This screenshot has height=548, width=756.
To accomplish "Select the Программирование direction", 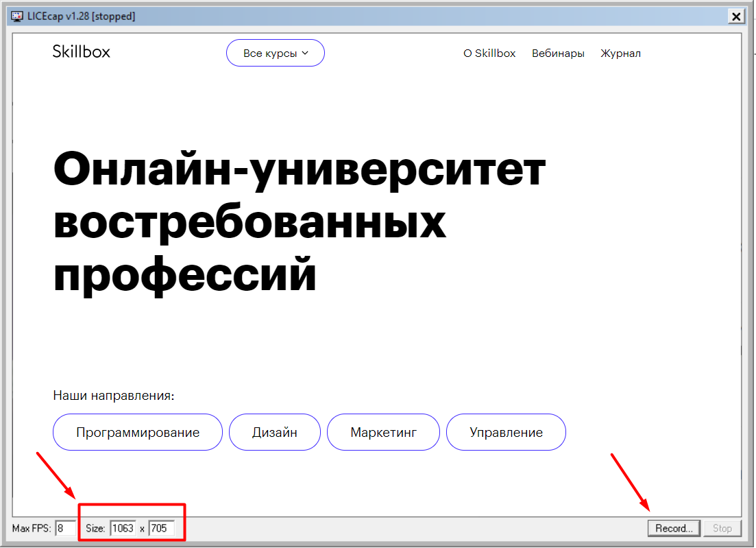I will tap(138, 432).
